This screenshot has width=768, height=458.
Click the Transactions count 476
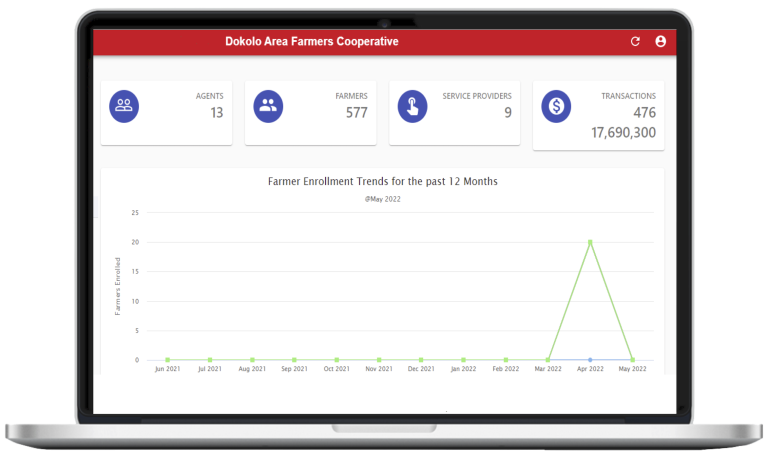coord(644,113)
